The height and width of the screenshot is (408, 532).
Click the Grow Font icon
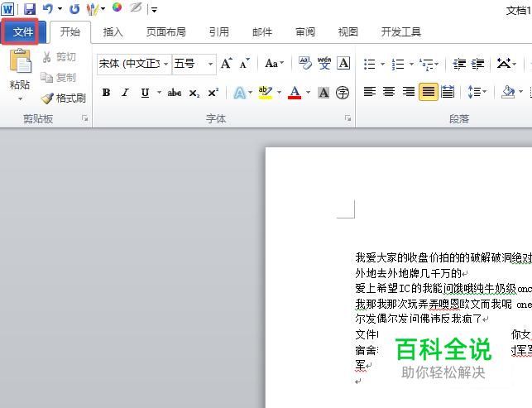click(x=227, y=64)
